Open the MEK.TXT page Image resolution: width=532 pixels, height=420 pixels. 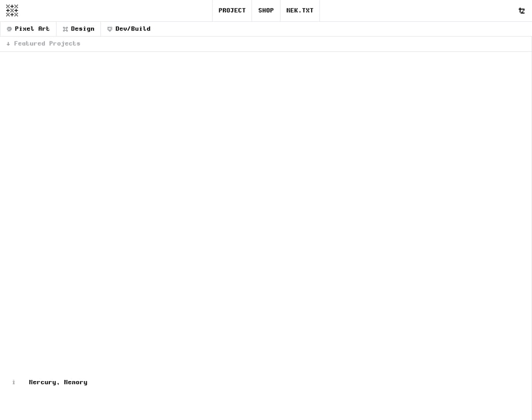[300, 10]
